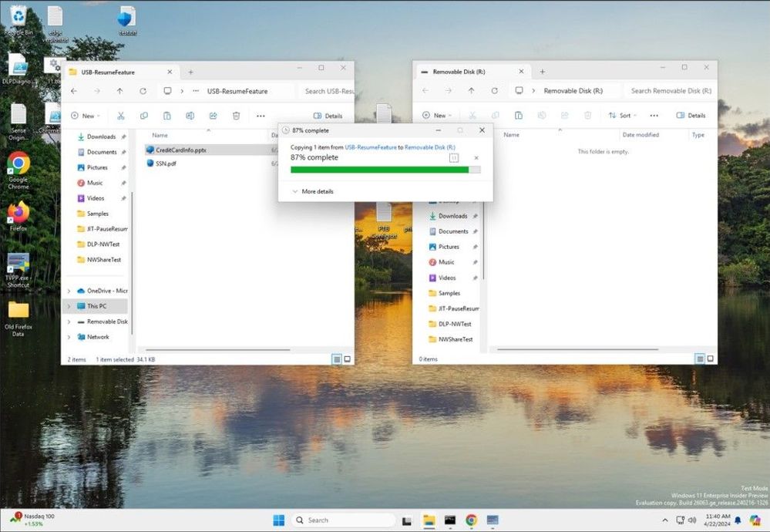
Task: Show hidden icons in system tray
Action: [665, 520]
